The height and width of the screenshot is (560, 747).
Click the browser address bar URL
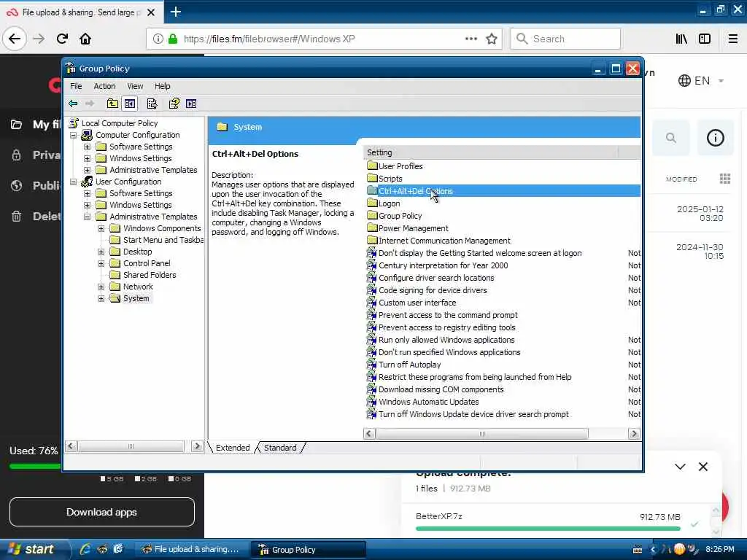(x=269, y=39)
